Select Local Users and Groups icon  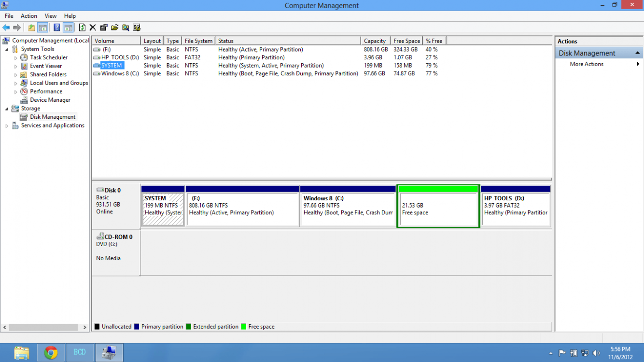tap(24, 83)
